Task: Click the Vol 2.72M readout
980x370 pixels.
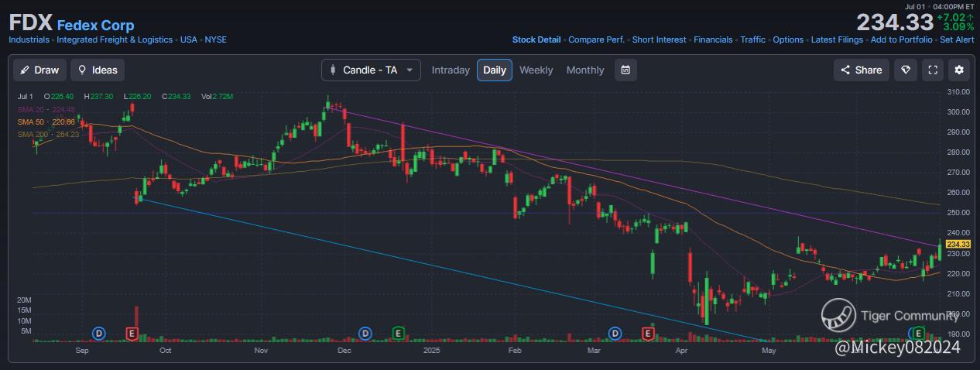Action: coord(217,97)
